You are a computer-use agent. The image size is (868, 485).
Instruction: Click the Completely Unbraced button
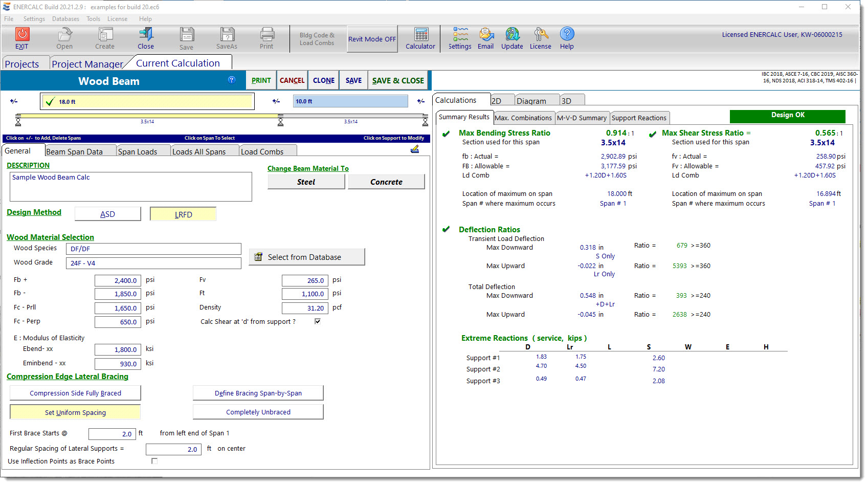pos(258,412)
